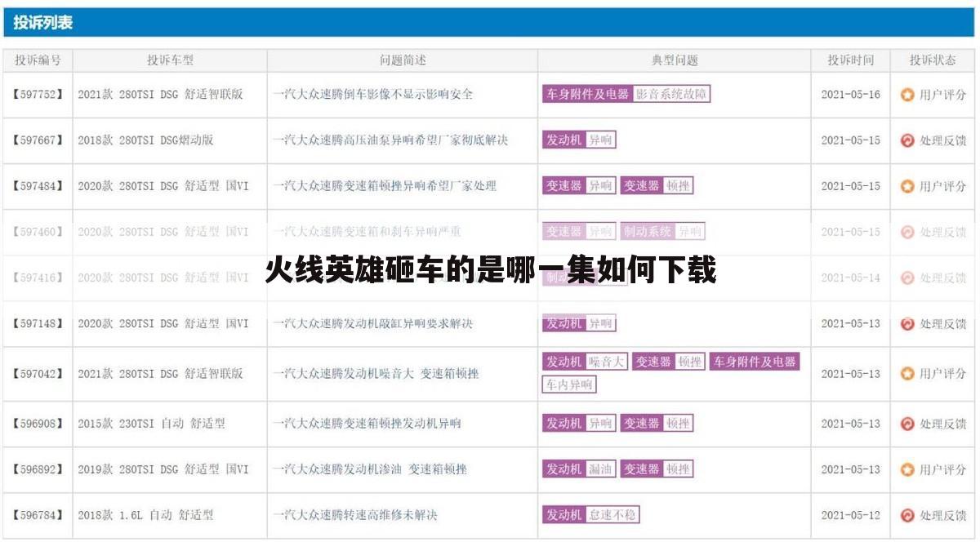The image size is (980, 542).
Task: Open complaint number 596784
Action: tap(38, 516)
